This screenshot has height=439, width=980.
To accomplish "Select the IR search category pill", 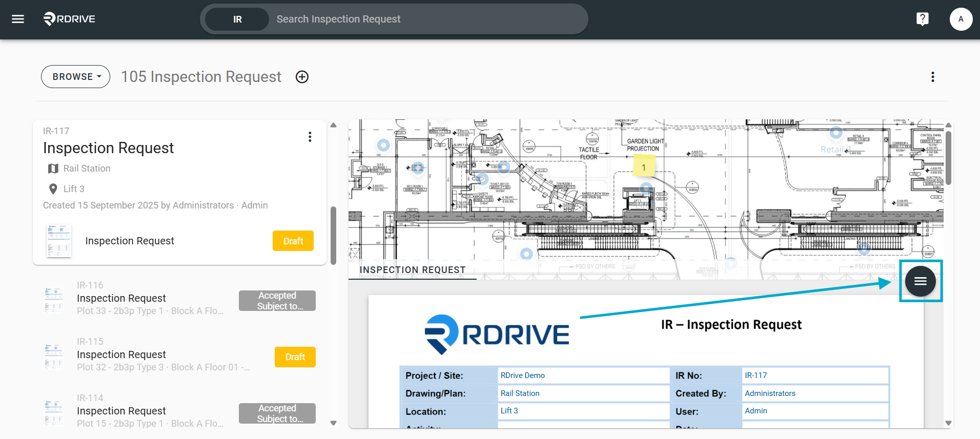I will point(237,19).
